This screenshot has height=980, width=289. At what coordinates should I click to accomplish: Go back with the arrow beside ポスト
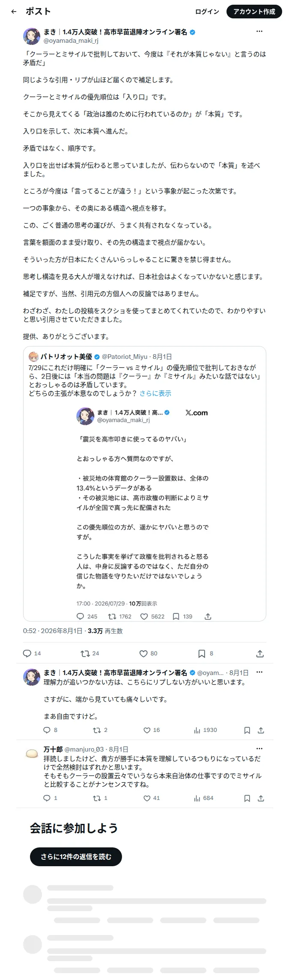(x=14, y=12)
